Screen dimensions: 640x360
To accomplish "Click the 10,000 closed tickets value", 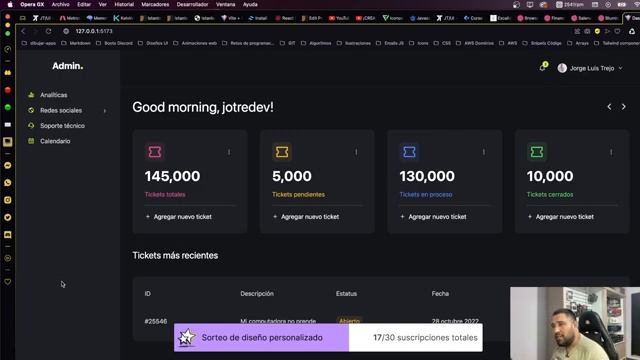I will (x=550, y=176).
